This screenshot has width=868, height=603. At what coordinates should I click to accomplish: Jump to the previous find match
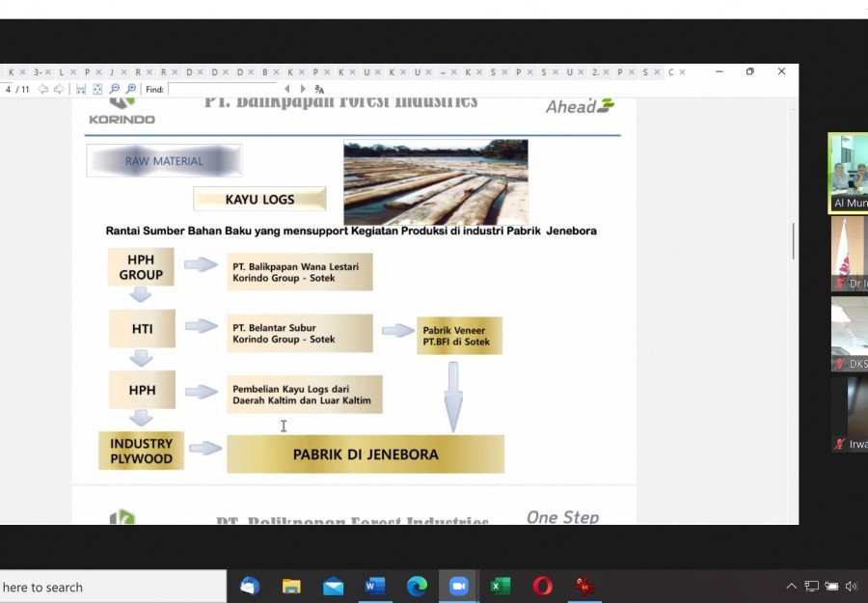coord(286,89)
